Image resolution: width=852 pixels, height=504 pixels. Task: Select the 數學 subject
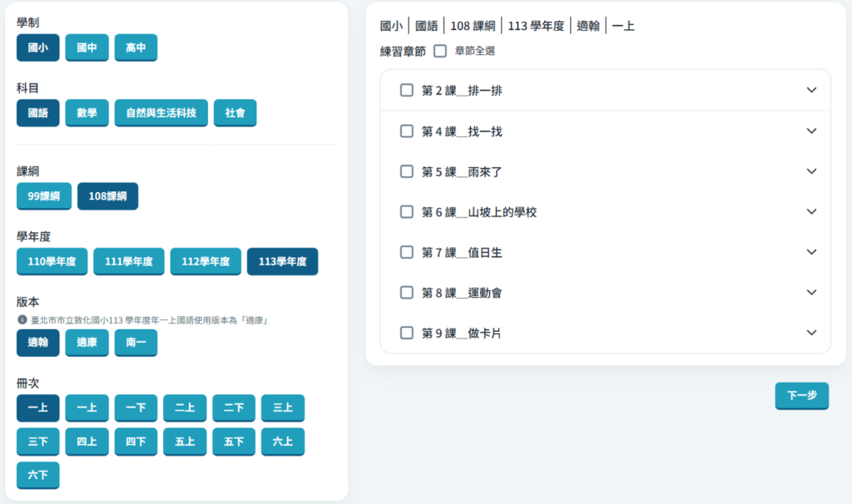point(87,112)
